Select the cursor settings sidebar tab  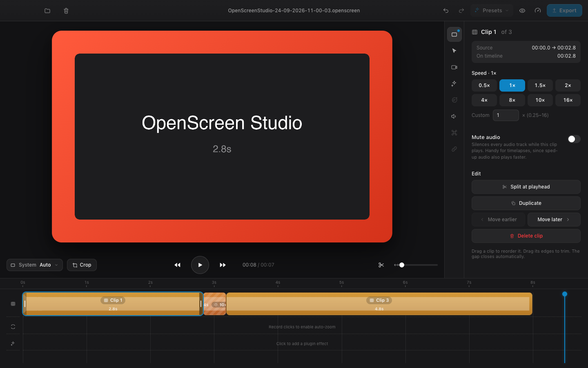tap(454, 51)
